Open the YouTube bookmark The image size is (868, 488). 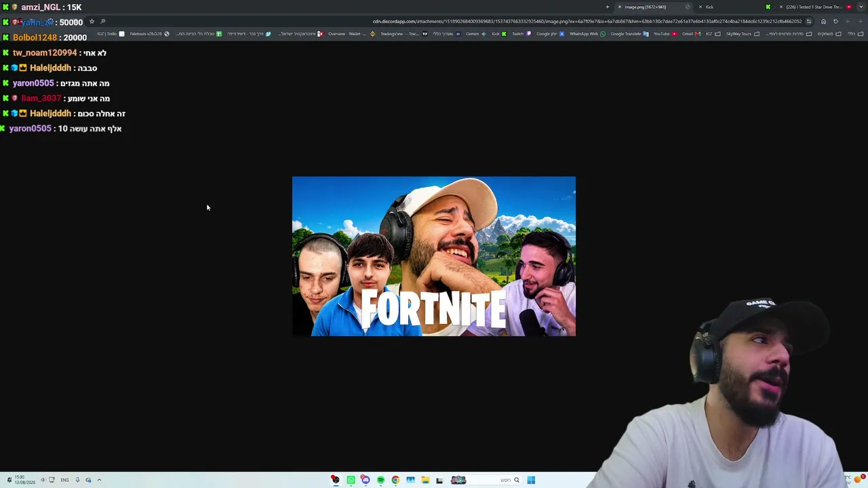(665, 34)
